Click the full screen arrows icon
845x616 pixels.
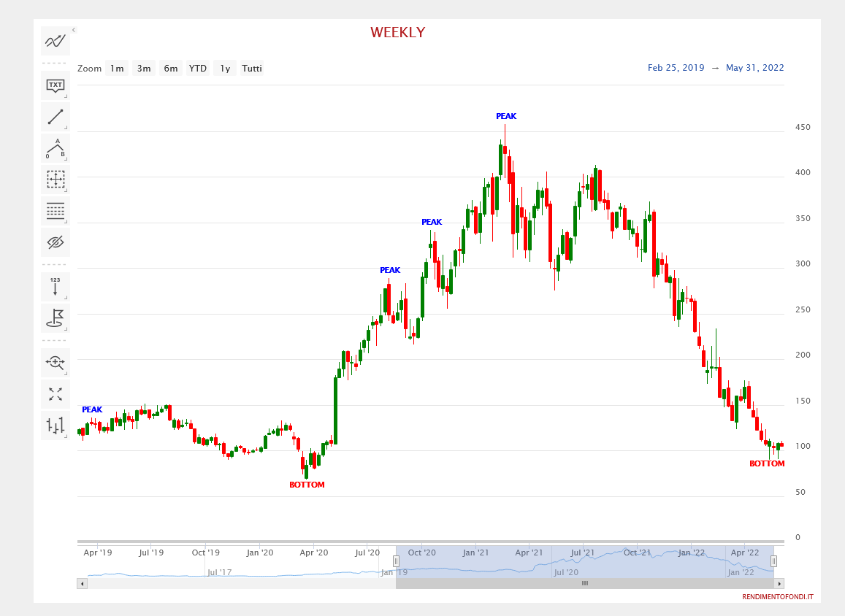(56, 394)
